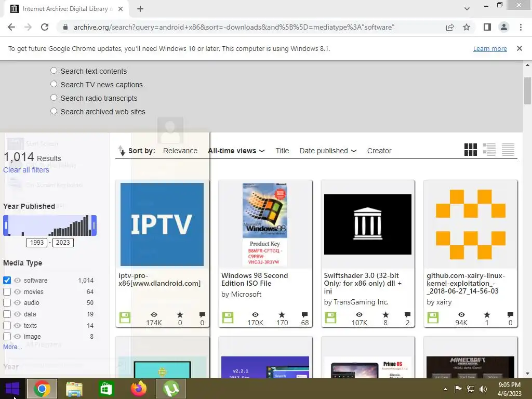532x399 pixels.
Task: Check the image media type checkbox
Action: 7,337
